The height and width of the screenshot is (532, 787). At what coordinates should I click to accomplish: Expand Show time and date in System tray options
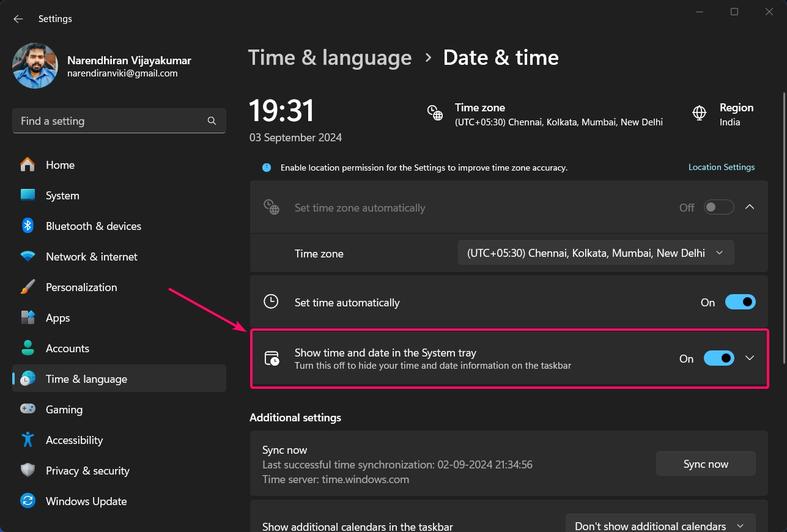[750, 358]
